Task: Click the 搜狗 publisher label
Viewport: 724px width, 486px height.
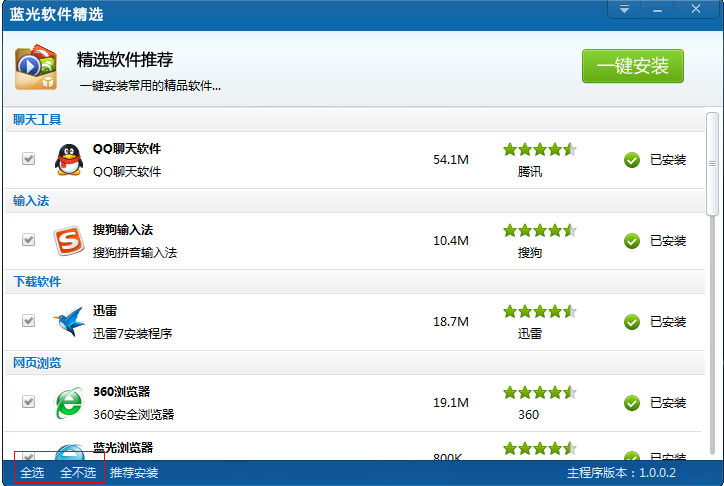Action: (x=530, y=252)
